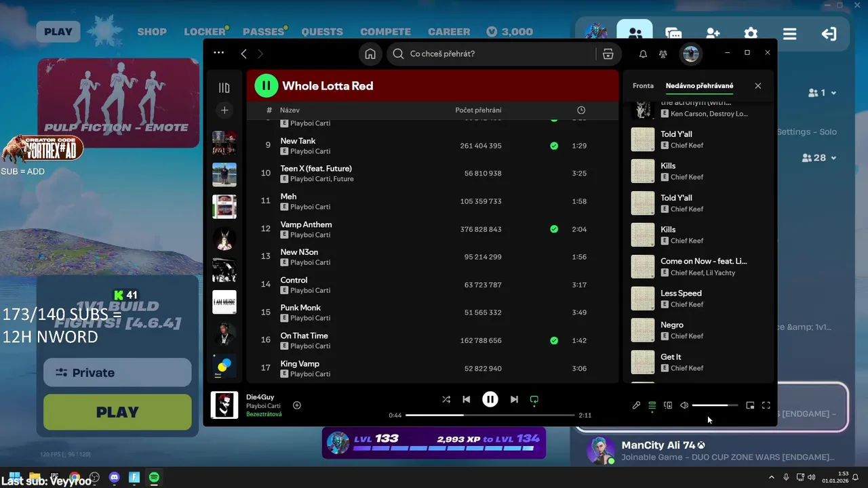868x488 pixels.
Task: Go to the previous track
Action: (467, 400)
